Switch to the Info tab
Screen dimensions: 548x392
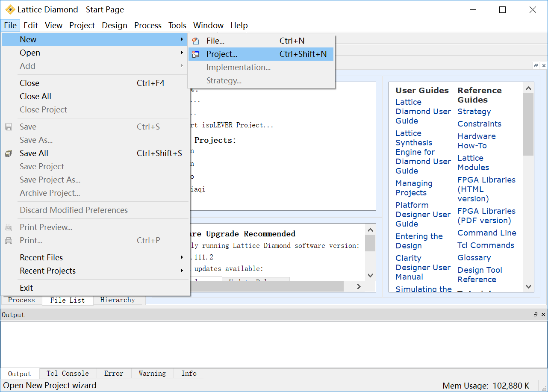tap(189, 373)
